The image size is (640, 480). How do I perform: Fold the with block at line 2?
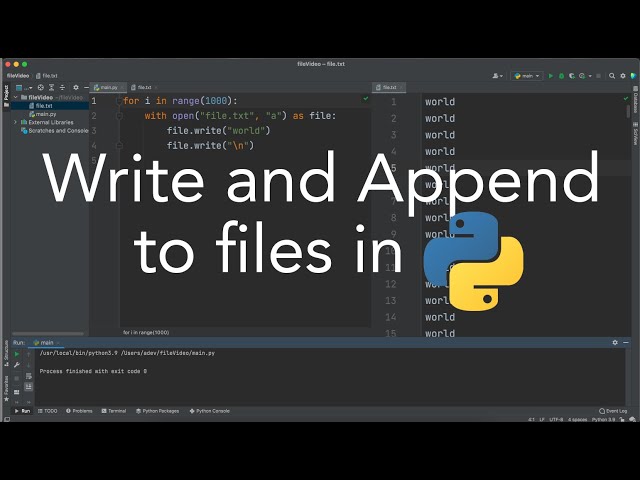point(119,116)
